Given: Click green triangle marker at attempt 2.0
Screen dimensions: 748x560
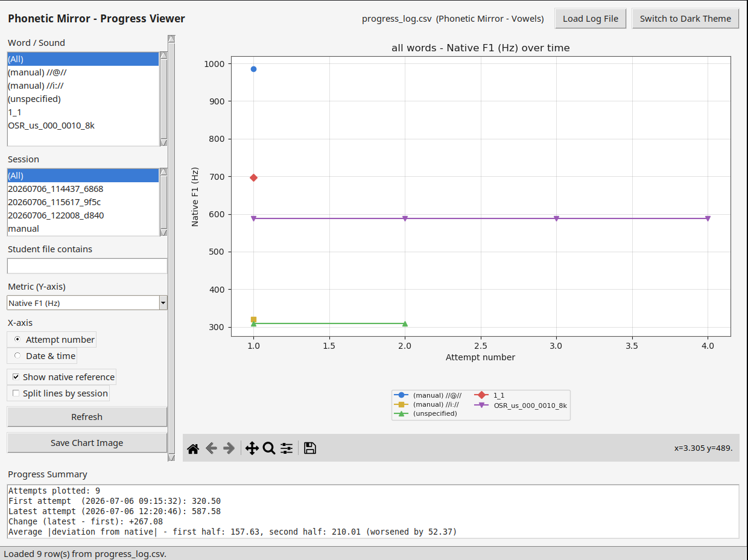Looking at the screenshot, I should point(405,324).
